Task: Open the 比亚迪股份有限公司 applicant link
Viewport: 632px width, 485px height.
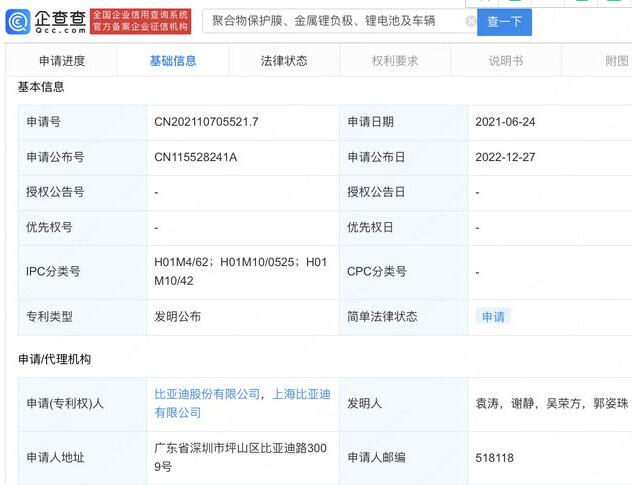Action: point(207,395)
